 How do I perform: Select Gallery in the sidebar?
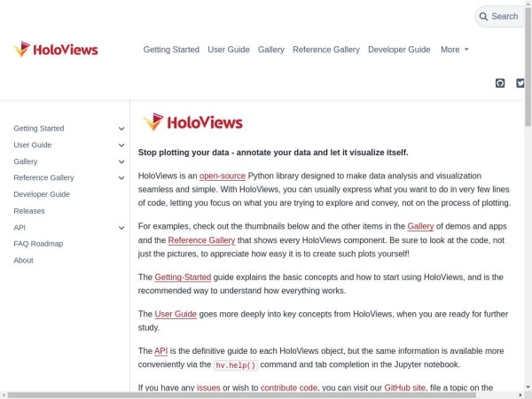click(26, 161)
